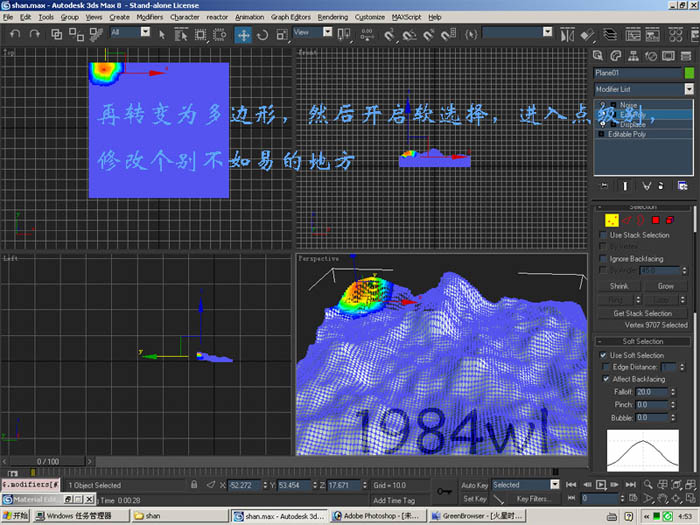Uncheck Use Soft Selection
The width and height of the screenshot is (700, 525).
click(603, 355)
